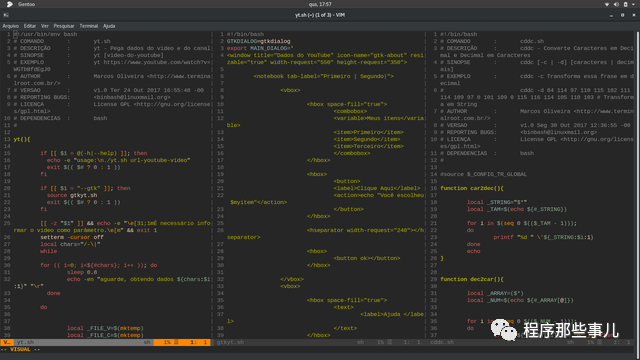Click '<item>Primeiro</item>' line

369,132
